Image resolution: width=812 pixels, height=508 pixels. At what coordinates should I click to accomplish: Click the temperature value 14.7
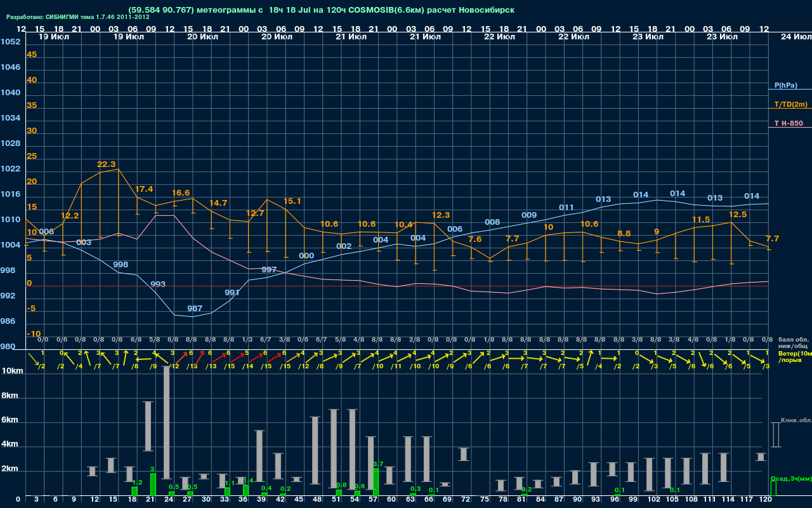218,203
